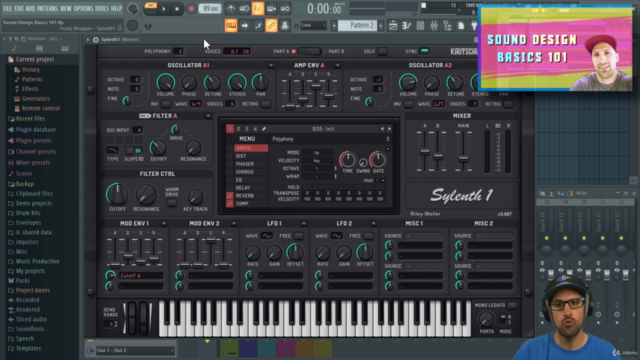Toggle the REVERB effect checkbox

(x=230, y=196)
